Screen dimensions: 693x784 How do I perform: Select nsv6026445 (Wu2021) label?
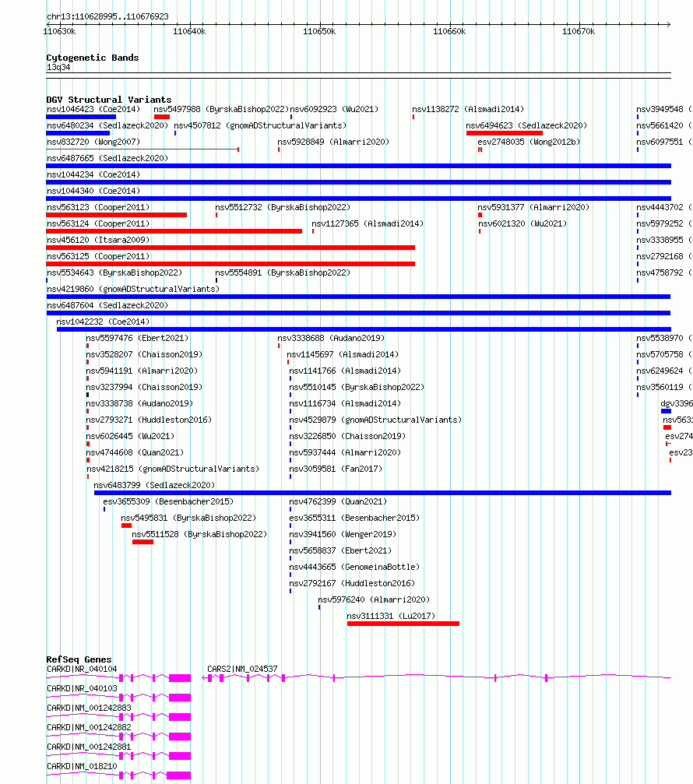tap(130, 436)
